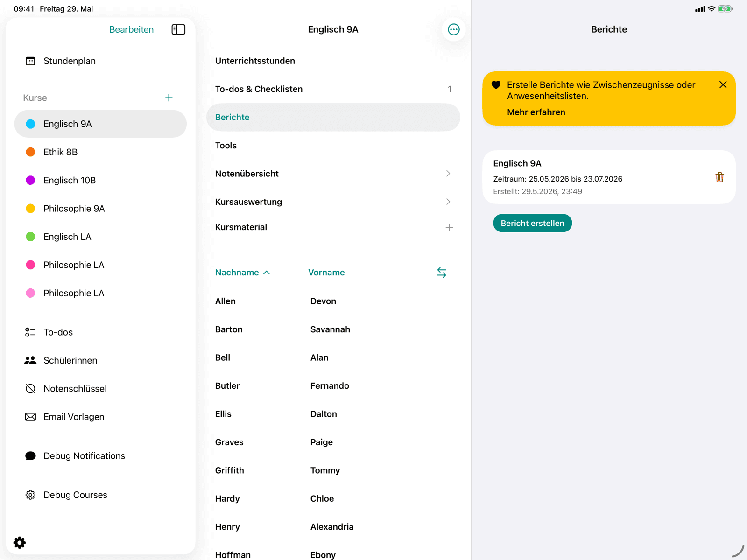
Task: Sort by Vorname column header
Action: tap(326, 273)
